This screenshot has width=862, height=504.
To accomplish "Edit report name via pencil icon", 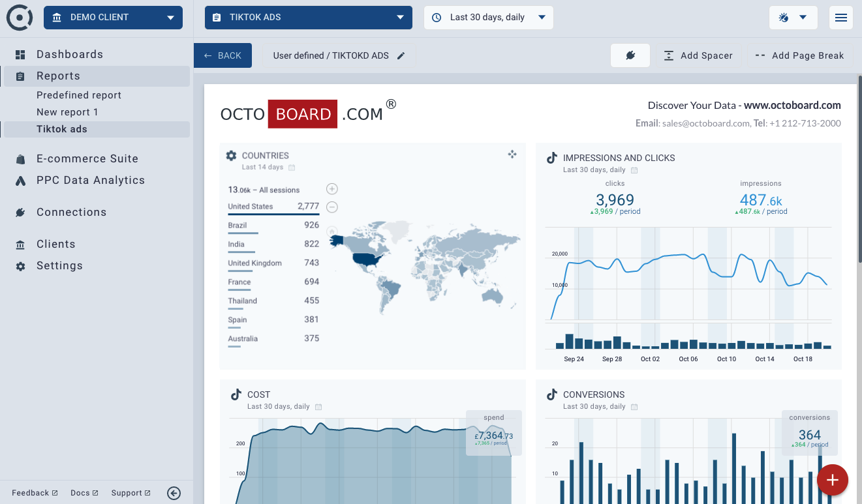I will click(x=401, y=55).
